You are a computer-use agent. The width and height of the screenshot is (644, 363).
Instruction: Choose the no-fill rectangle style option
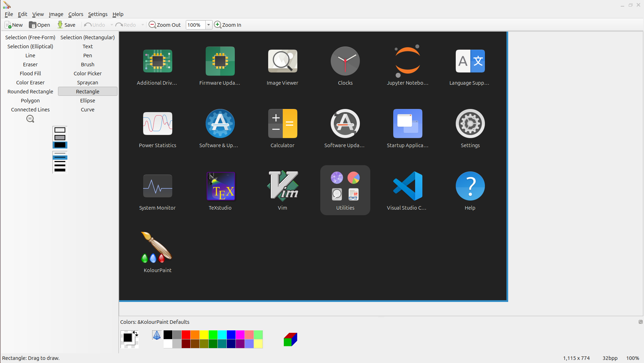[60, 130]
